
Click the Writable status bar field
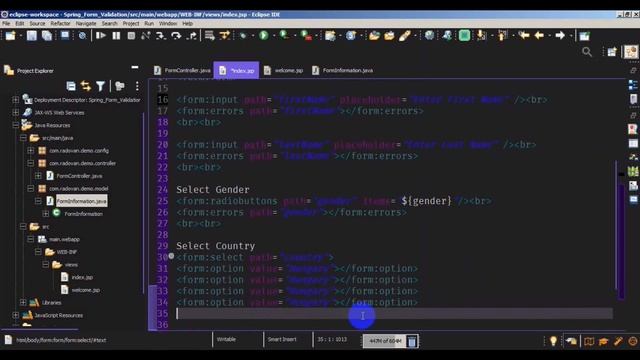226,340
